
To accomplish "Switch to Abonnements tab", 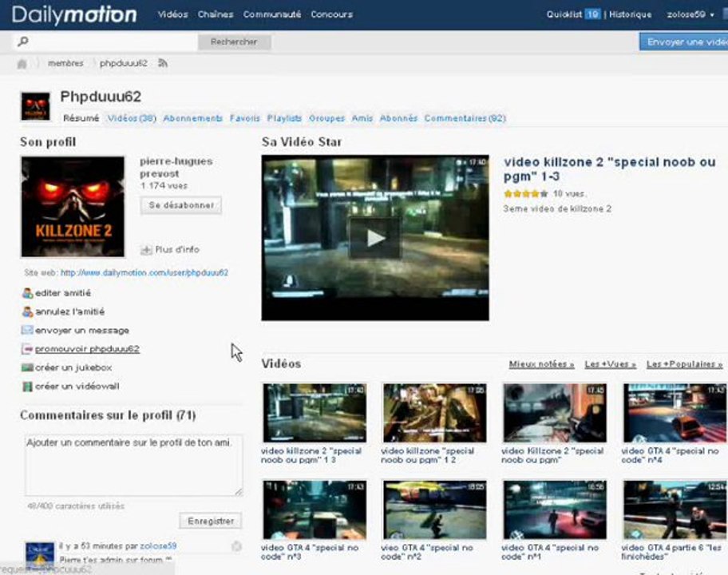I will click(192, 118).
